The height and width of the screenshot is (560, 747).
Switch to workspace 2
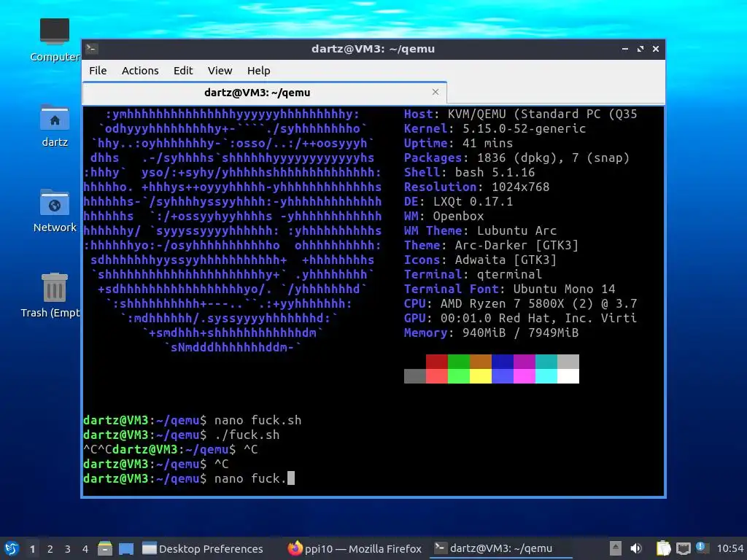click(50, 549)
